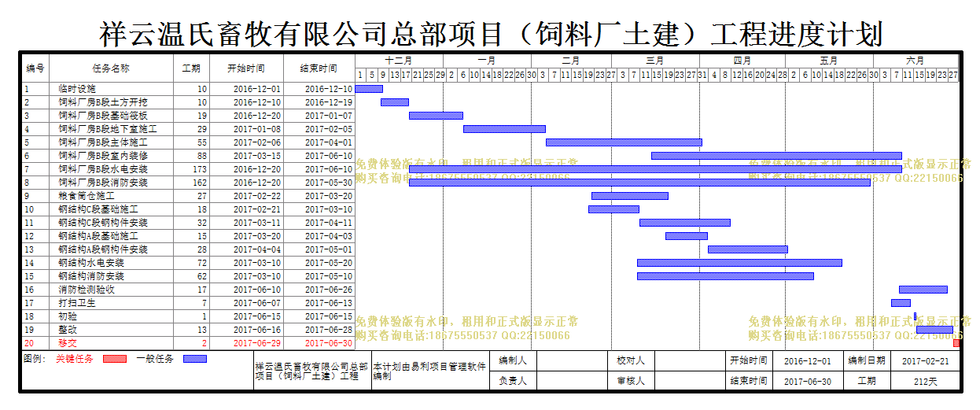980x410 pixels.
Task: Click the 三月 month header
Action: (655, 61)
